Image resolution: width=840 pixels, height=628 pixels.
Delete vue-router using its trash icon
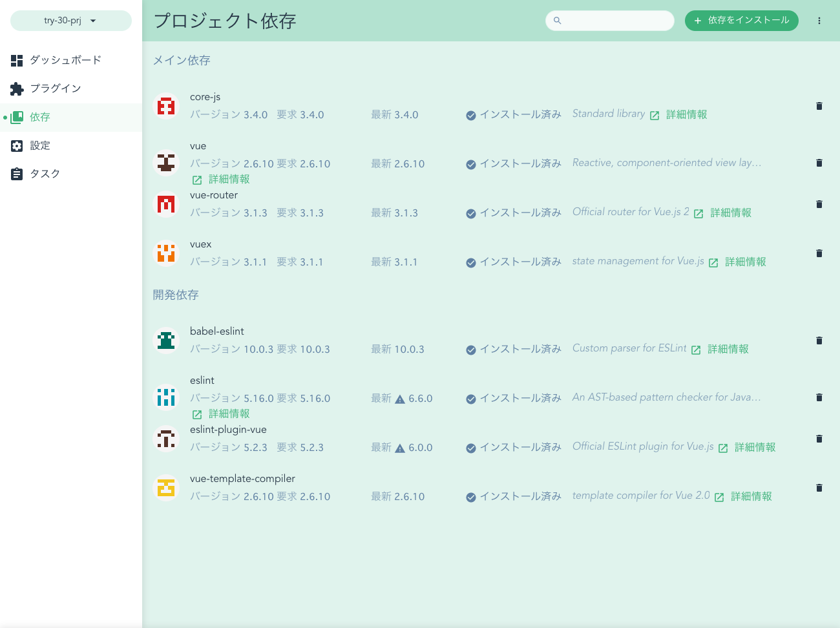coord(819,204)
